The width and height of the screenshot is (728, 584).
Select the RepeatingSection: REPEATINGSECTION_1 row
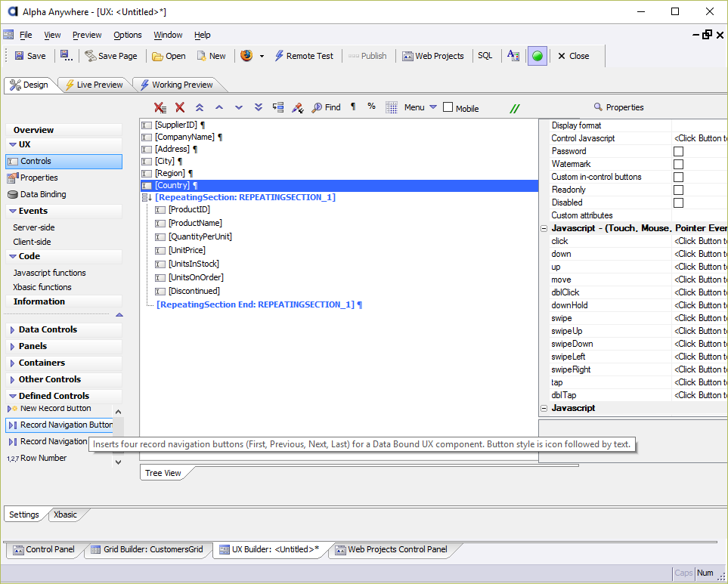pos(245,198)
